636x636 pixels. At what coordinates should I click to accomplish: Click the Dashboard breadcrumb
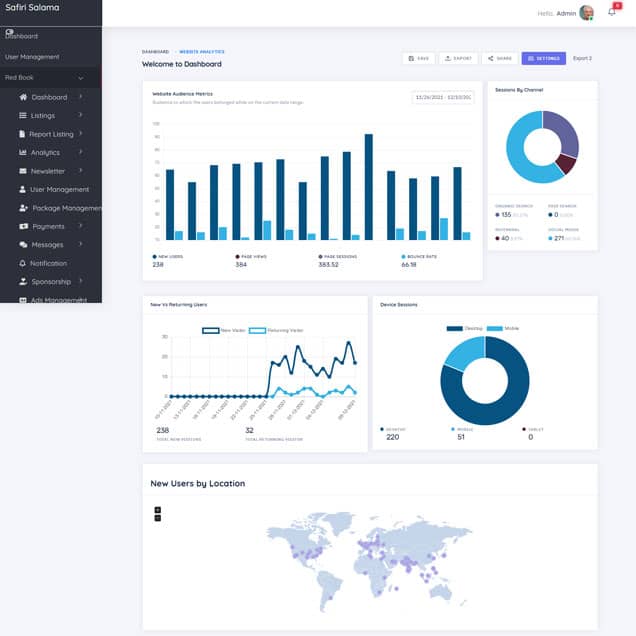point(155,52)
